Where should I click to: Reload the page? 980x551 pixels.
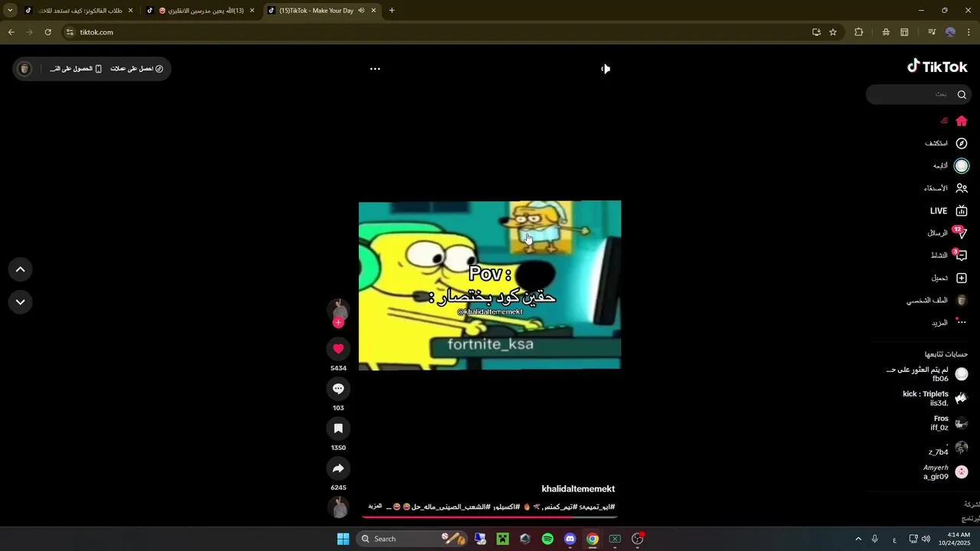click(47, 32)
